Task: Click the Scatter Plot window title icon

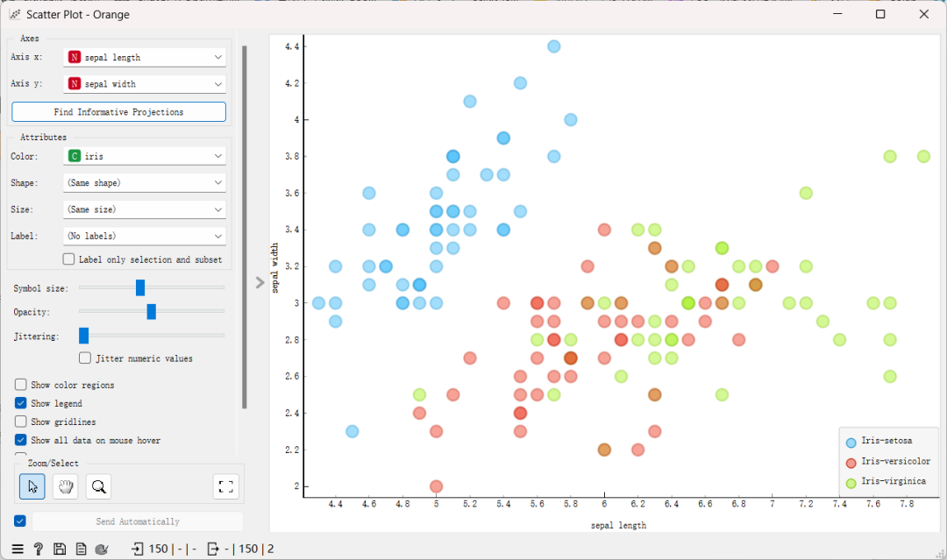Action: pyautogui.click(x=15, y=15)
